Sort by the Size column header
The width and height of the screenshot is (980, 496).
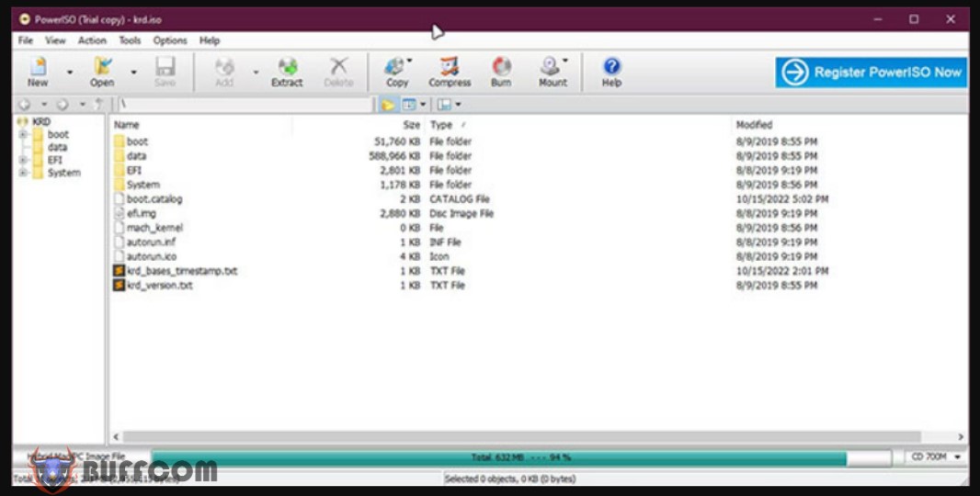click(x=411, y=125)
